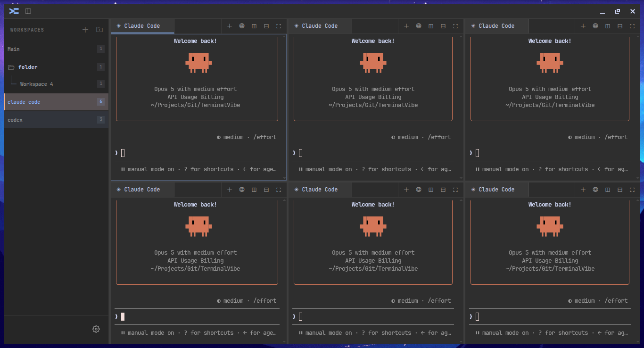Click '~/Projects/Git/TerminalVibe' path in bottom-left pane
644x348 pixels.
pyautogui.click(x=196, y=269)
